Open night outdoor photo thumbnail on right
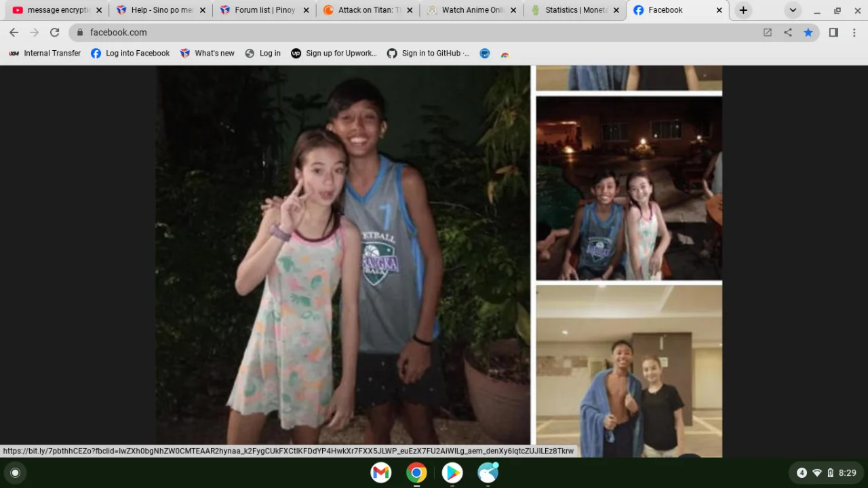Image resolution: width=868 pixels, height=488 pixels. tap(629, 188)
